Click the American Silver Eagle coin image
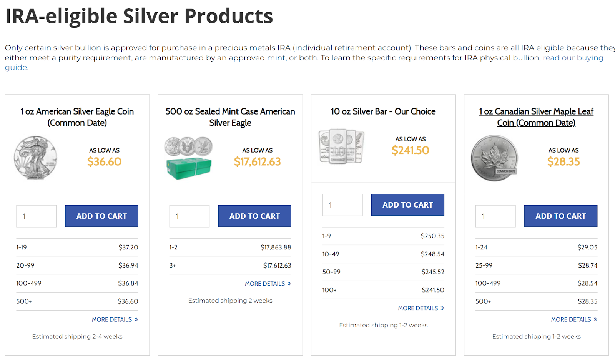The image size is (615, 364). coord(35,158)
